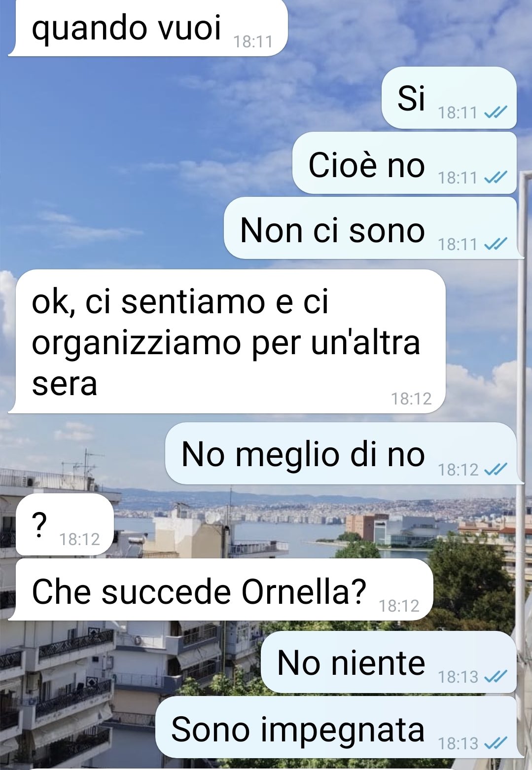Click the 18:12 timestamp on 'Che succede Ornella?'
The width and height of the screenshot is (532, 770).
coord(399,605)
